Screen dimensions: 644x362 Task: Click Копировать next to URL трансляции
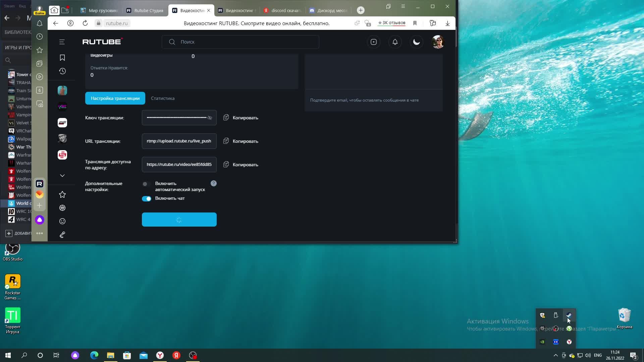(x=245, y=141)
